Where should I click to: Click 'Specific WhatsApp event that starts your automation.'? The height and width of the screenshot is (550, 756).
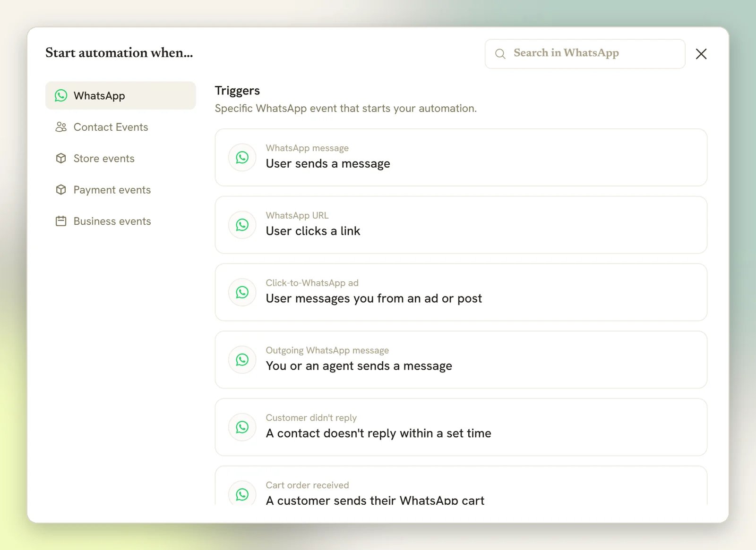(x=346, y=109)
